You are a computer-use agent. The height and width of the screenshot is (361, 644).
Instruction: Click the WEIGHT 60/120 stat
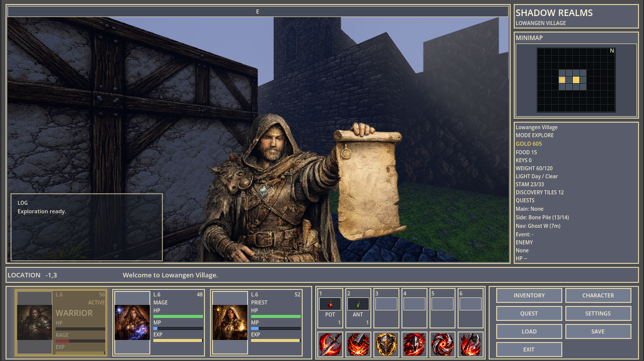[x=534, y=168]
